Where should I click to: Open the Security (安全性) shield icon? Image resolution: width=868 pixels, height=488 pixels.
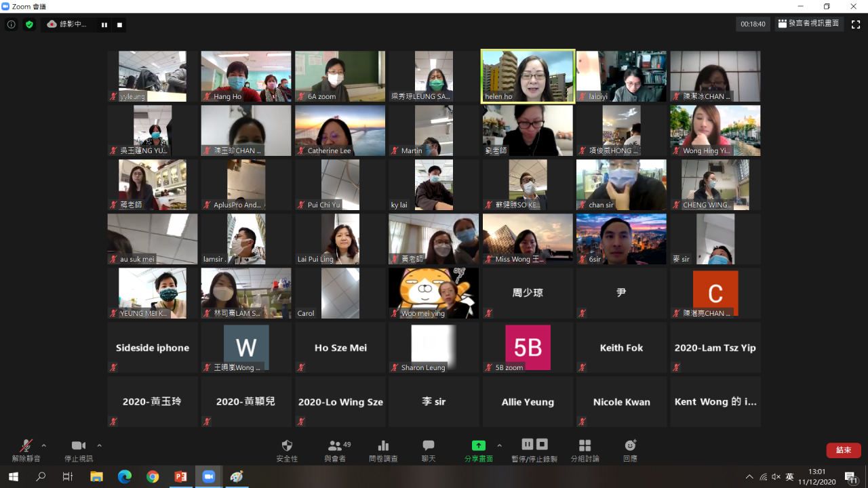[287, 446]
